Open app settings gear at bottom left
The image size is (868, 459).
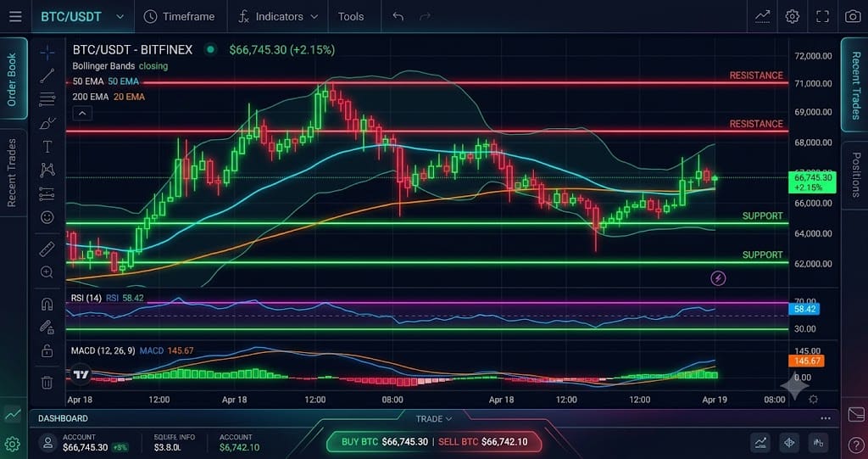point(12,444)
